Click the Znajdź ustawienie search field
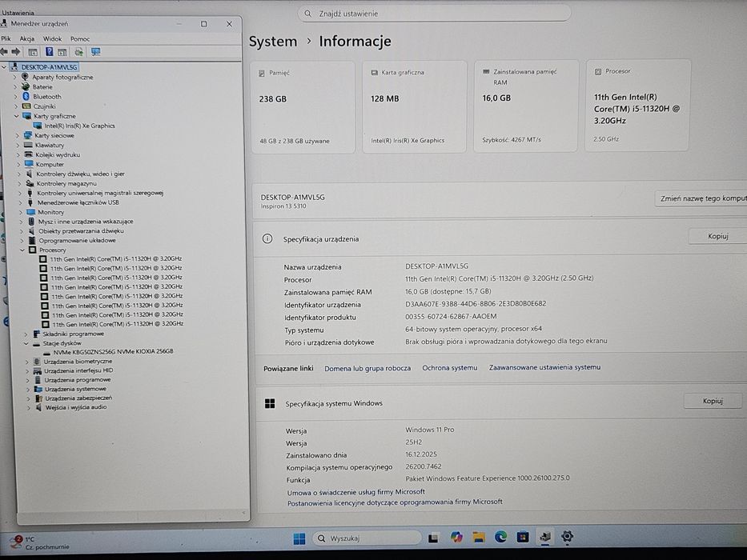The height and width of the screenshot is (560, 747). [435, 14]
